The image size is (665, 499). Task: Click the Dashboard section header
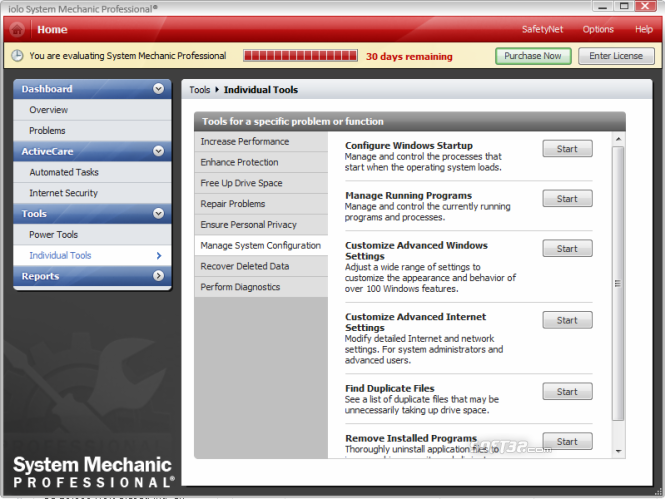[x=92, y=89]
